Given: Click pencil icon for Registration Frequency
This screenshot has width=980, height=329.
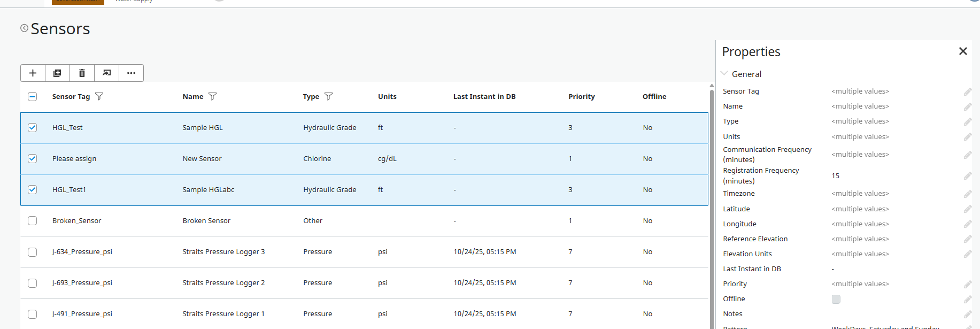Looking at the screenshot, I should [967, 176].
